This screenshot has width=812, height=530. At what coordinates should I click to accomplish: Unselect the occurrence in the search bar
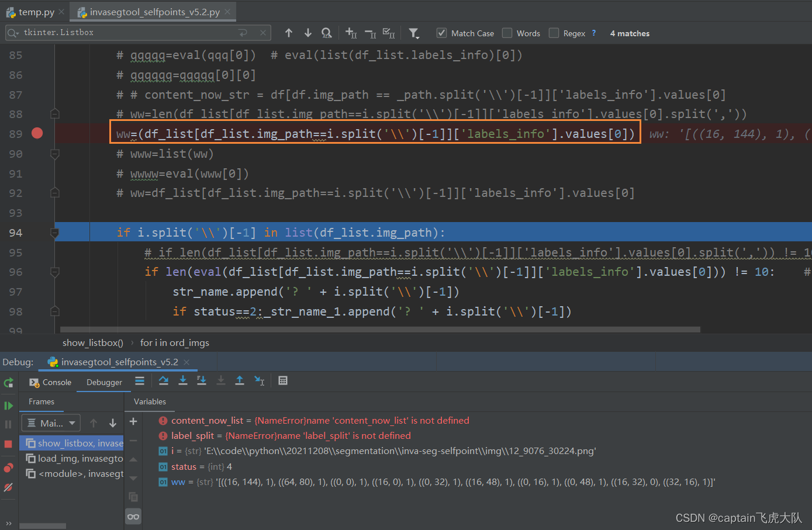(370, 33)
